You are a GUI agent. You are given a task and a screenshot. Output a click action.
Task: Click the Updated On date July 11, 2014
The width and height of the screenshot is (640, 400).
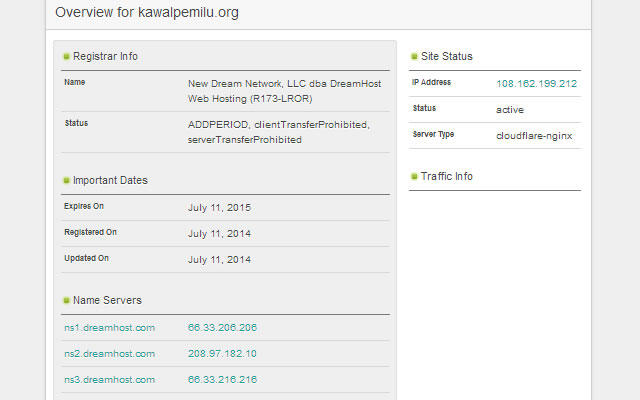(x=219, y=260)
